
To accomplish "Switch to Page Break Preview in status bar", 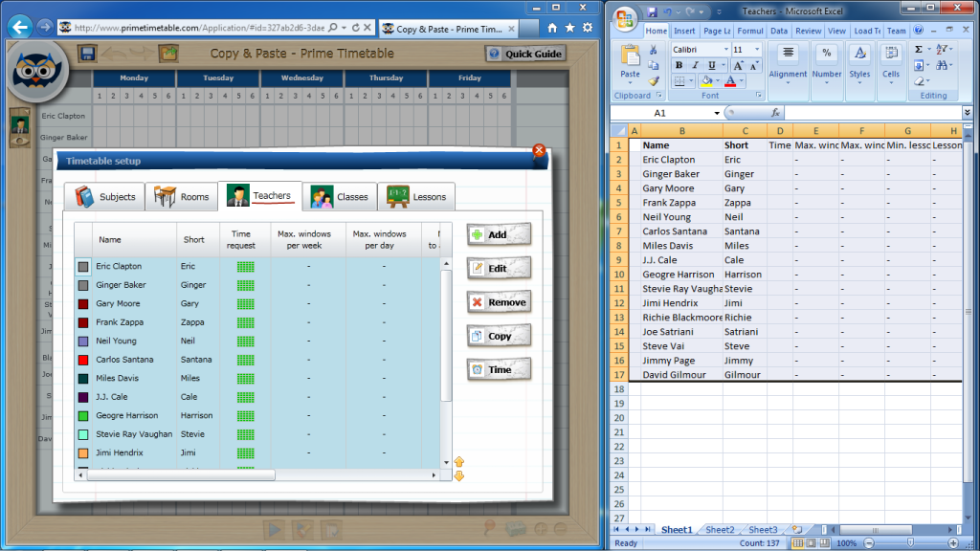I will (825, 543).
